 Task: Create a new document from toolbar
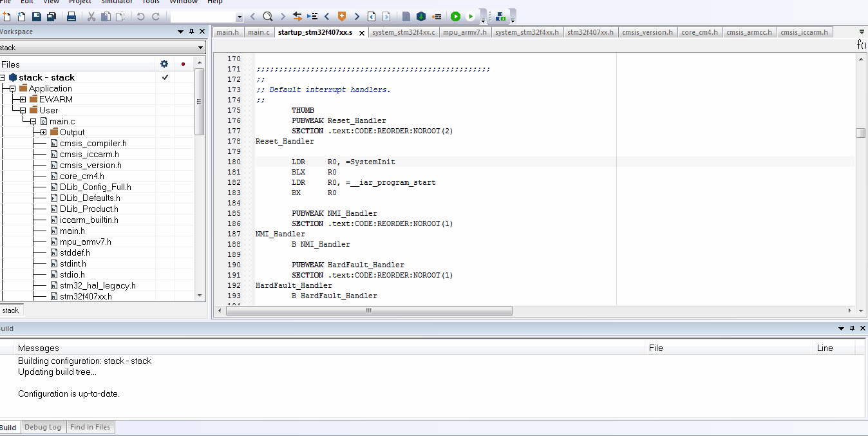(6, 16)
